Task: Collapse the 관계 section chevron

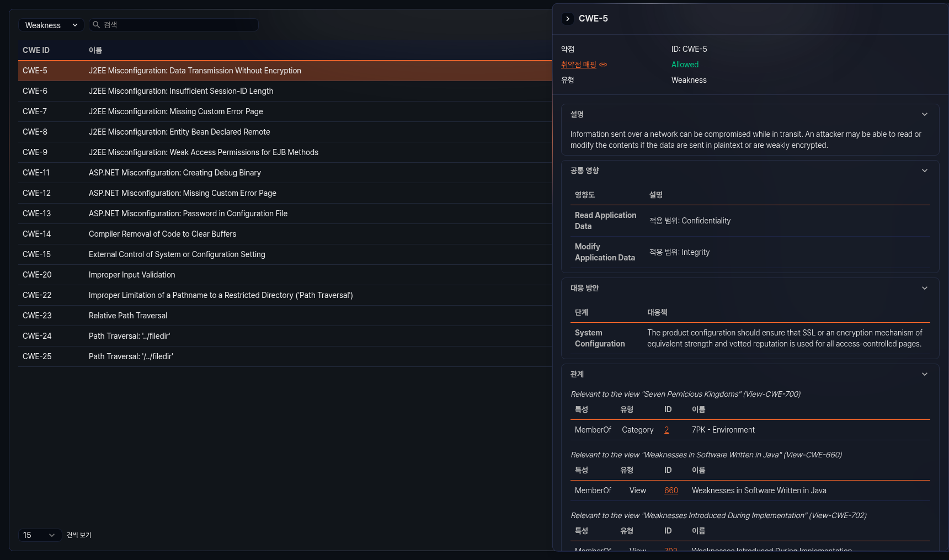Action: coord(925,374)
